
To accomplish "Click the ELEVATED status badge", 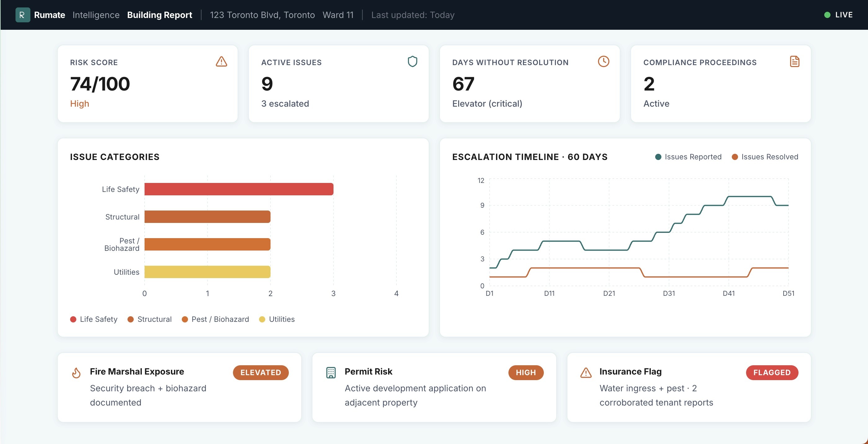I will pos(261,373).
